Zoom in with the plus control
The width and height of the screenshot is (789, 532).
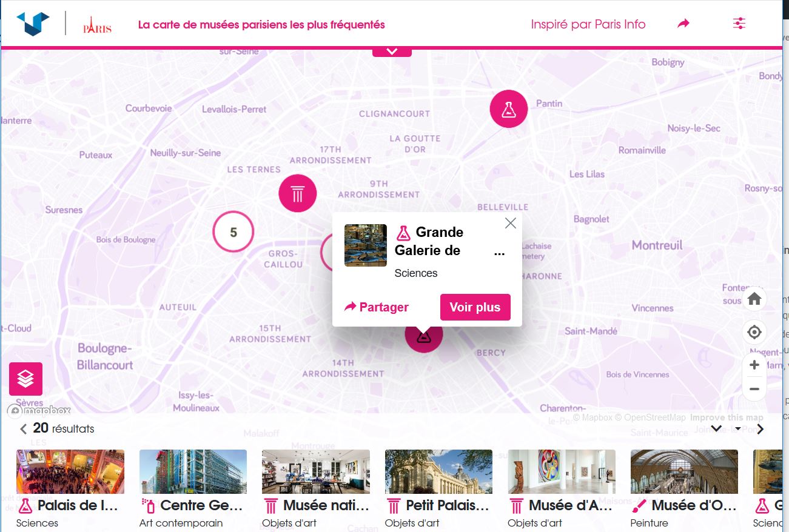[754, 364]
